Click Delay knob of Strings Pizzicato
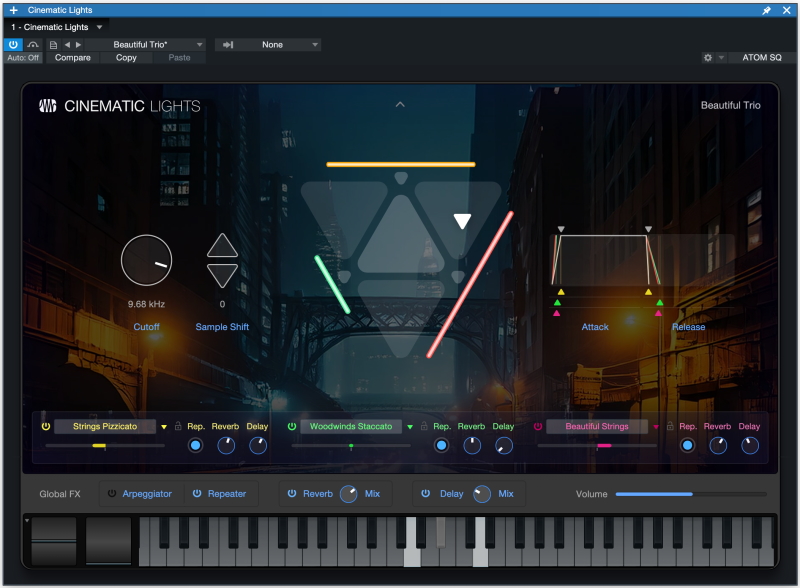The image size is (800, 588). (x=258, y=446)
